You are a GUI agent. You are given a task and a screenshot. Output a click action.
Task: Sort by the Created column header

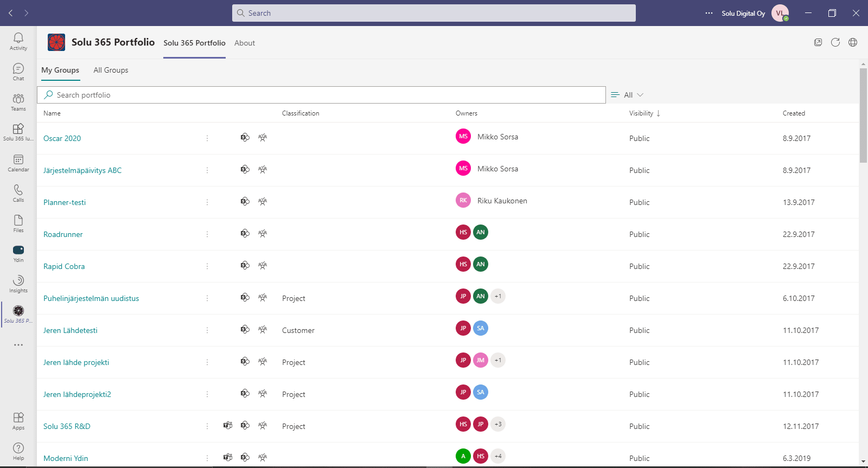coord(794,113)
